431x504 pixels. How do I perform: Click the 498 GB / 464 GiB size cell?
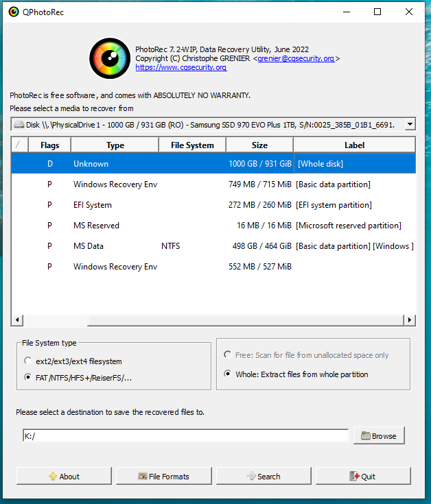coord(261,246)
